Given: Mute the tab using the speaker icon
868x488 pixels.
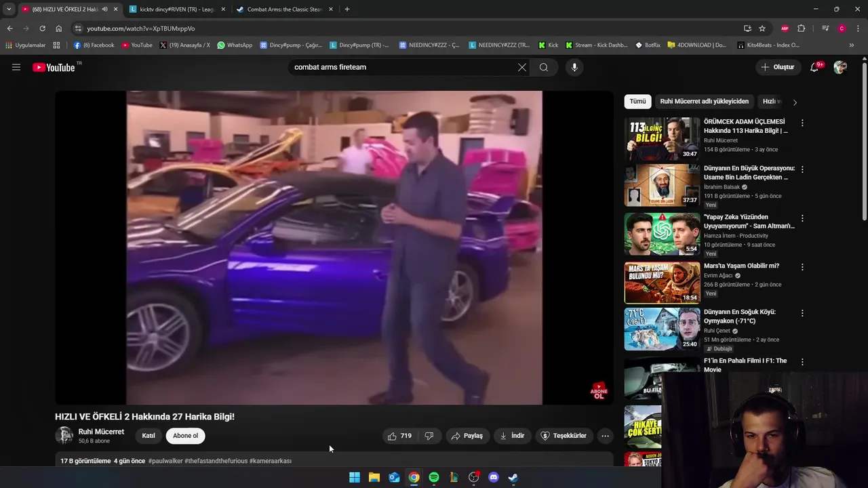Looking at the screenshot, I should (x=104, y=9).
